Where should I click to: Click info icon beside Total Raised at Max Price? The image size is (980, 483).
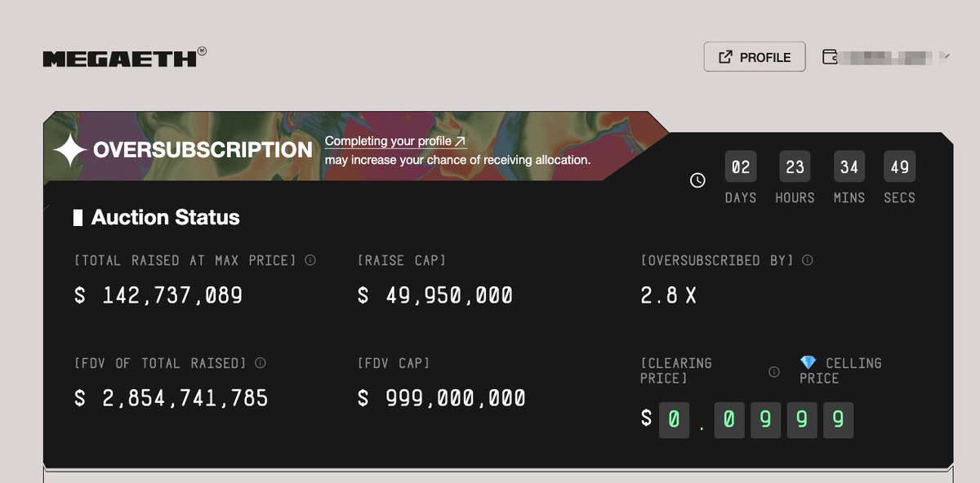point(310,260)
